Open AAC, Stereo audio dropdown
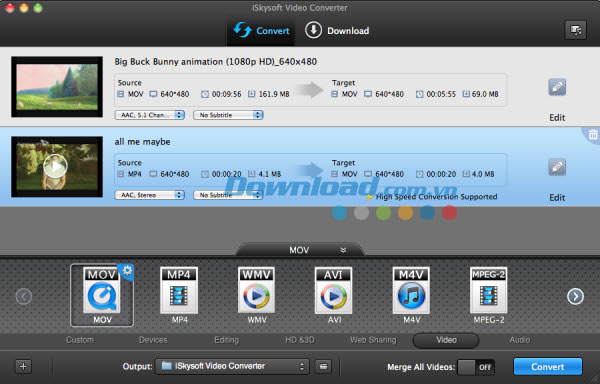Image resolution: width=600 pixels, height=384 pixels. [150, 195]
